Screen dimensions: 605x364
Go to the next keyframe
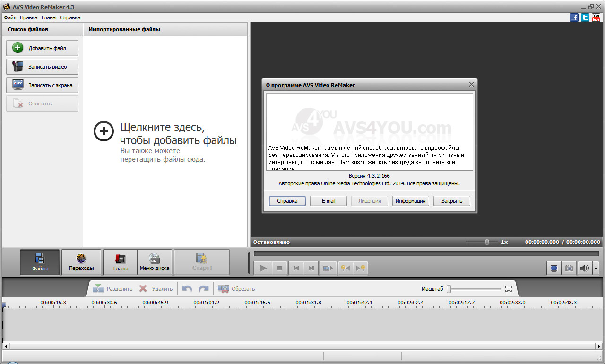click(x=361, y=268)
